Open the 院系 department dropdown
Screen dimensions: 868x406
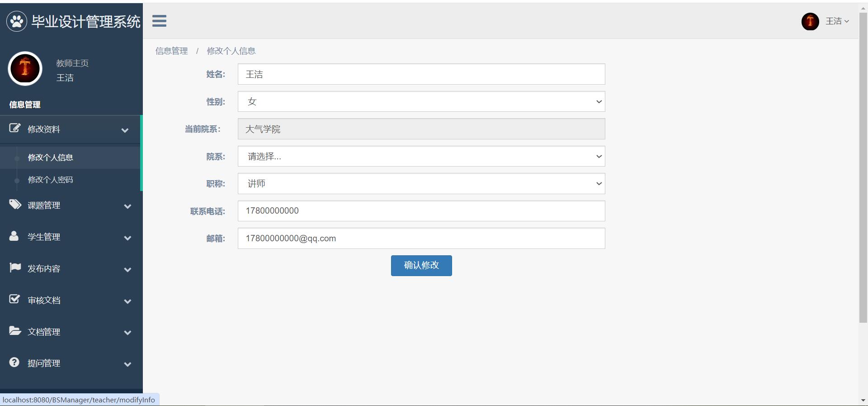tap(421, 156)
